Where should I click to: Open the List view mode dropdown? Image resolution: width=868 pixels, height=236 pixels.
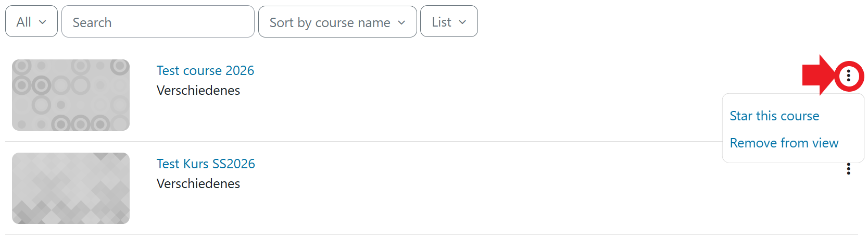pos(448,22)
